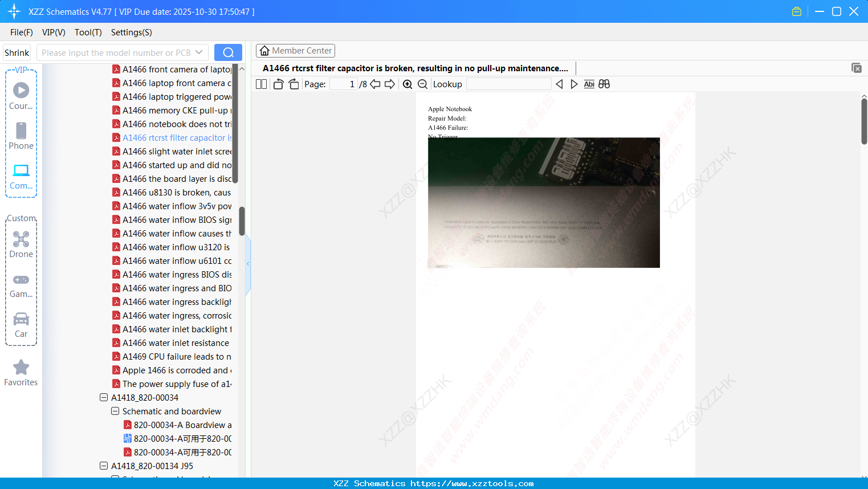This screenshot has width=868, height=489.
Task: Open 'A1466 laptop triggered power' document
Action: tap(172, 96)
